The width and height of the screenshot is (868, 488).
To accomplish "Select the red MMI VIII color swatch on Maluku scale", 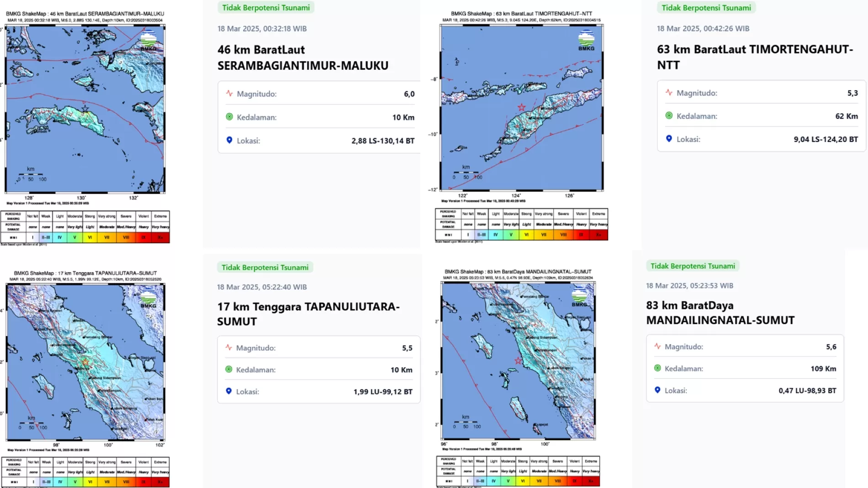I will click(x=127, y=237).
